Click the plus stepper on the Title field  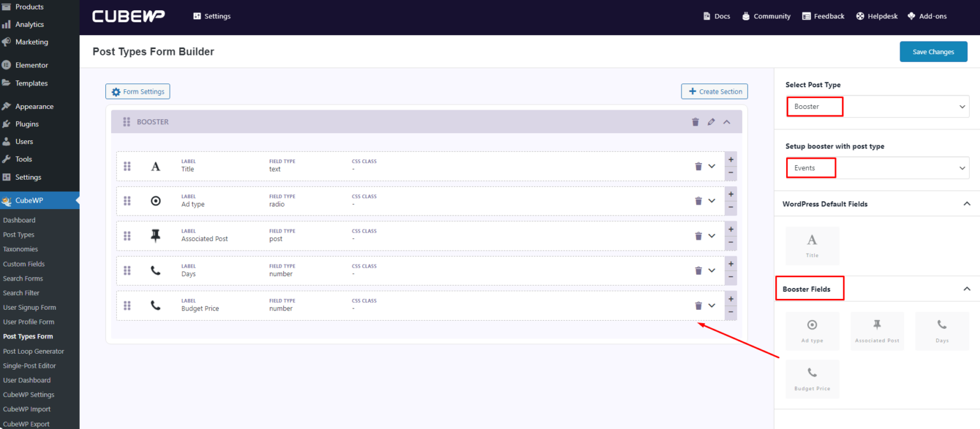point(731,159)
